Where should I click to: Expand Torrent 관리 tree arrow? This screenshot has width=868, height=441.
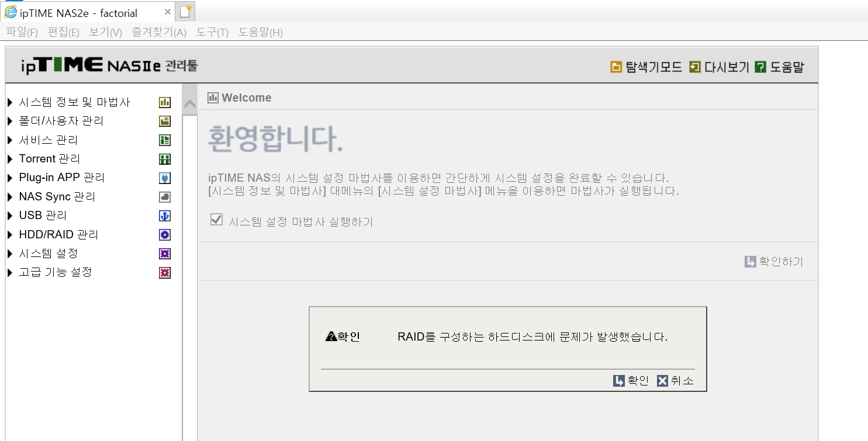tap(10, 159)
